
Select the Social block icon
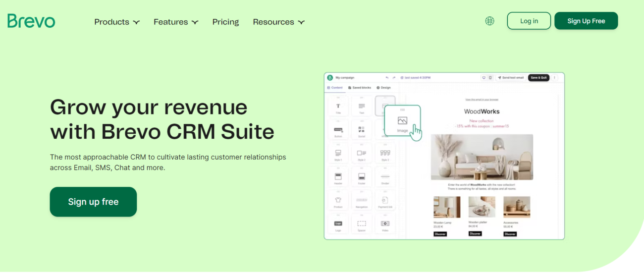click(362, 130)
